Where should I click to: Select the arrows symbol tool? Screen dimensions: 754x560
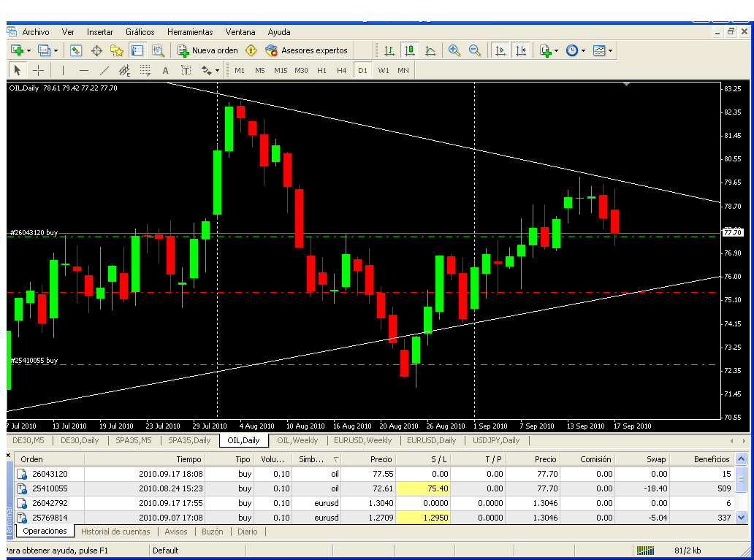point(206,70)
